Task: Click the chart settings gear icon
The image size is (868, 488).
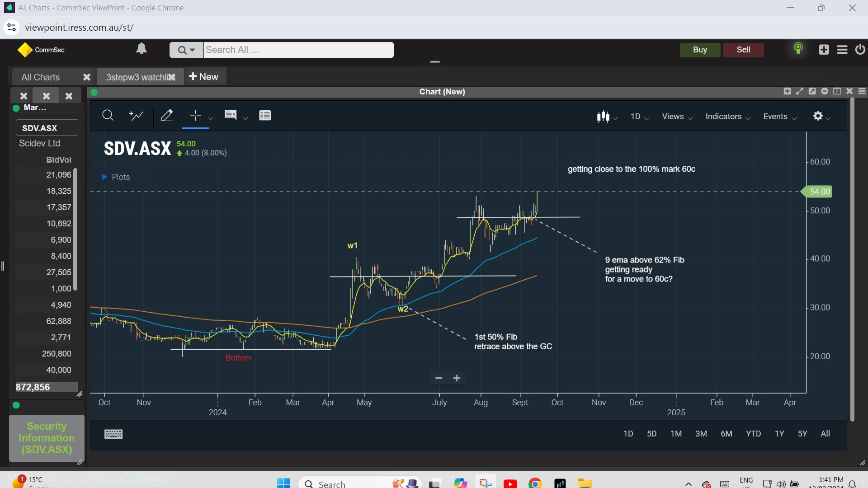Action: [818, 116]
